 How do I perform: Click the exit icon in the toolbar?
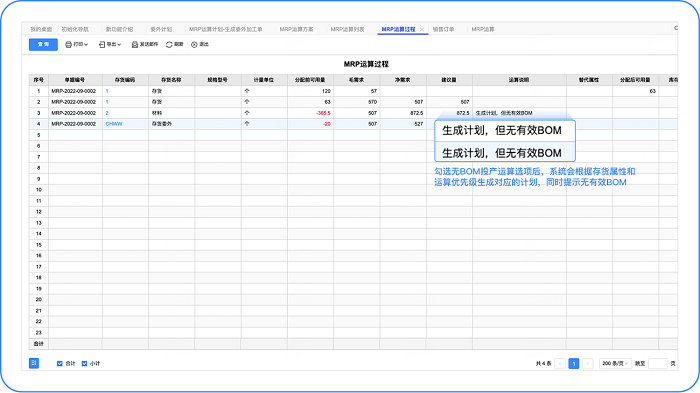(x=194, y=45)
